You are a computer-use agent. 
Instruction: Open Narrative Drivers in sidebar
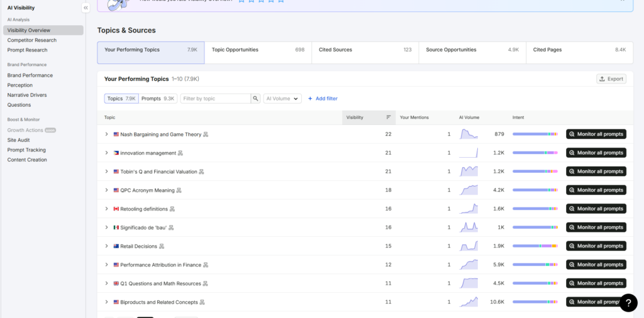point(26,95)
